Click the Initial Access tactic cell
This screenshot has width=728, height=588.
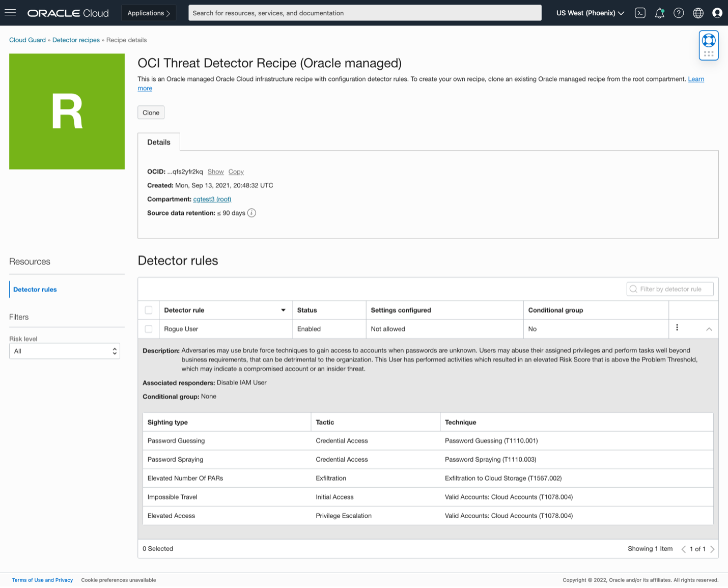[334, 497]
